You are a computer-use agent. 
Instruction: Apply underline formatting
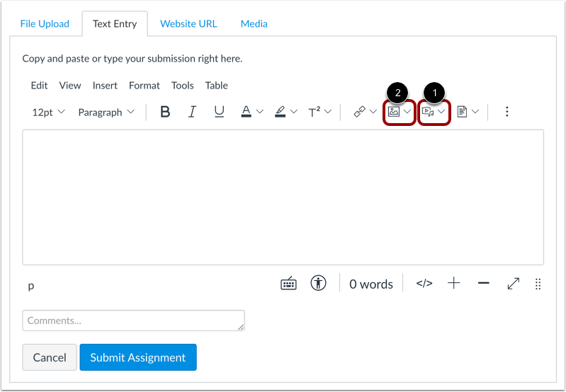pyautogui.click(x=219, y=112)
